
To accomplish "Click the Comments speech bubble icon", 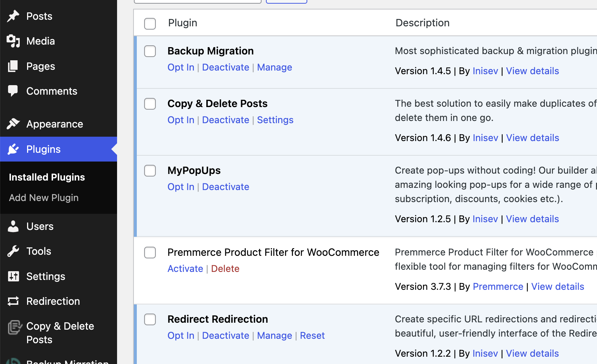I will [x=13, y=91].
